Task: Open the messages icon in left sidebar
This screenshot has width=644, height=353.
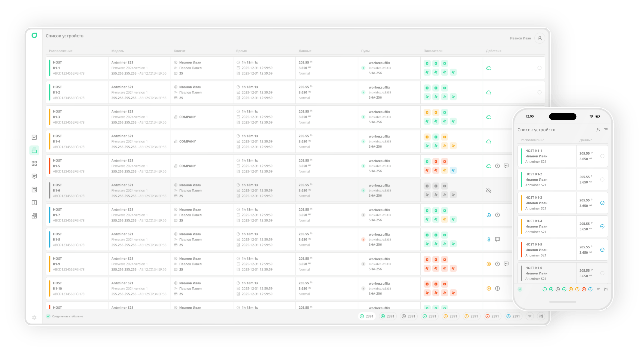Action: click(x=34, y=176)
